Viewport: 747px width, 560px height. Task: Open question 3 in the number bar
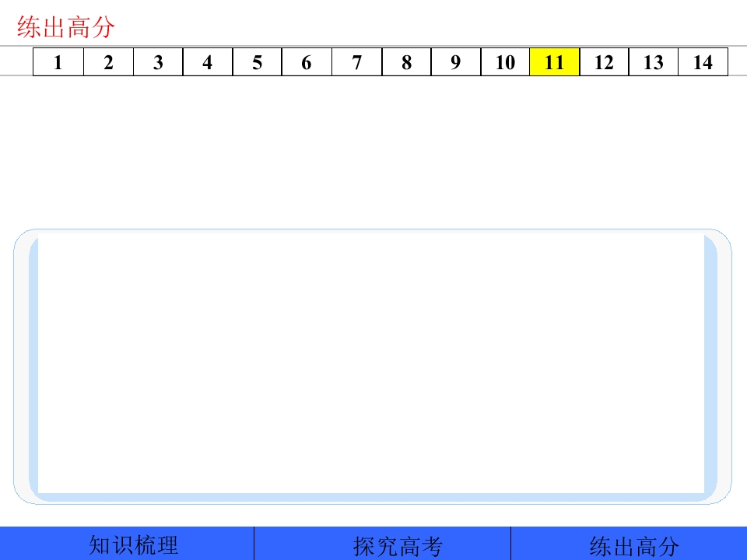[158, 62]
